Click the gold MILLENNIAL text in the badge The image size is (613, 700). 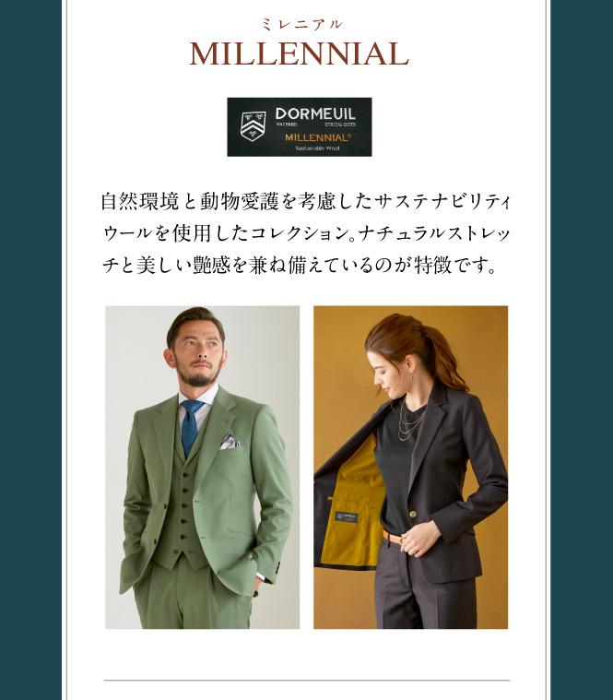click(x=318, y=137)
